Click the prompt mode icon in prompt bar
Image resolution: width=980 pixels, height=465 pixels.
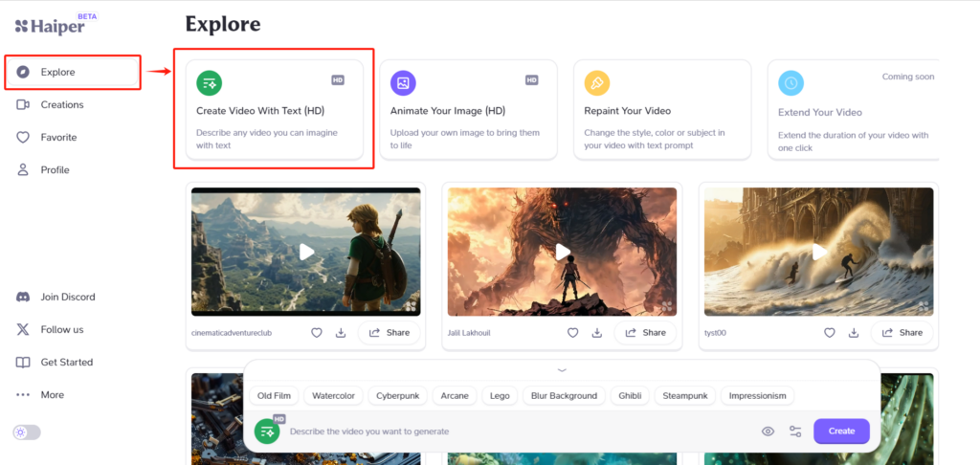tap(268, 431)
